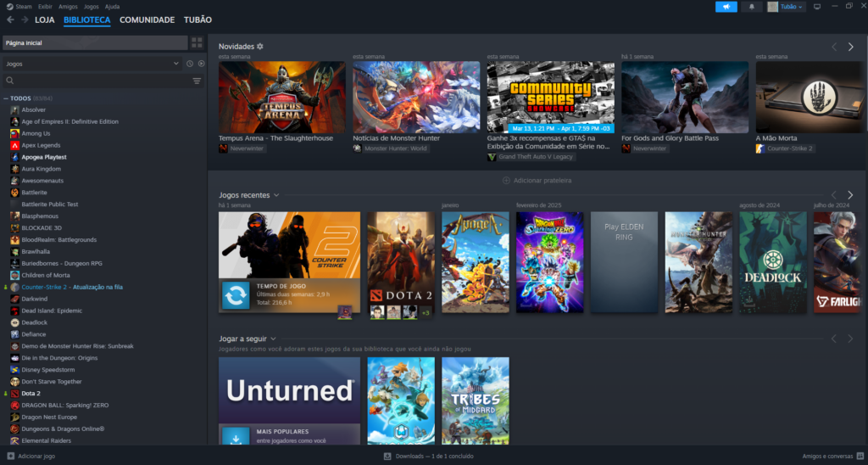868x465 pixels.
Task: Click the Counter-Strike 2 update refresh icon
Action: point(236,295)
